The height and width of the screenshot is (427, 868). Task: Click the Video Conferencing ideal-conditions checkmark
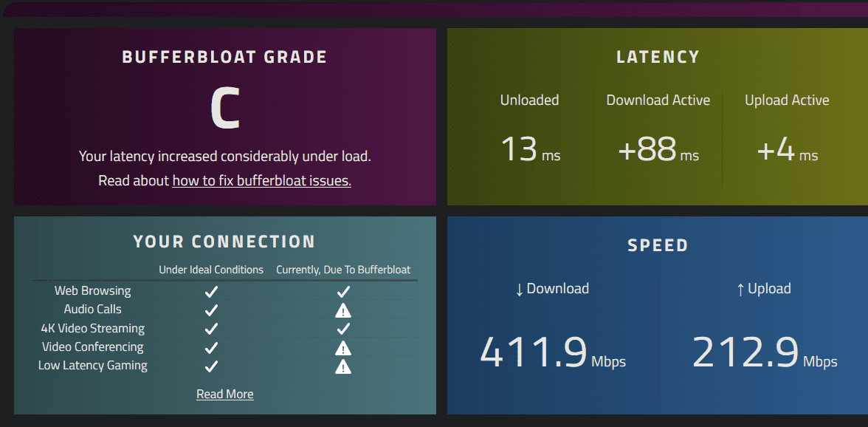click(x=211, y=348)
